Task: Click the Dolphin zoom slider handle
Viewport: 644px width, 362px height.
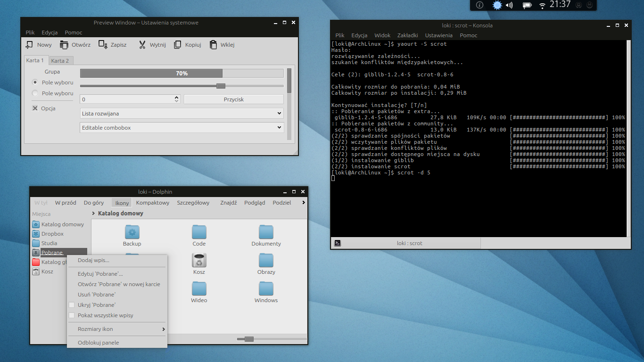Action: (x=249, y=339)
